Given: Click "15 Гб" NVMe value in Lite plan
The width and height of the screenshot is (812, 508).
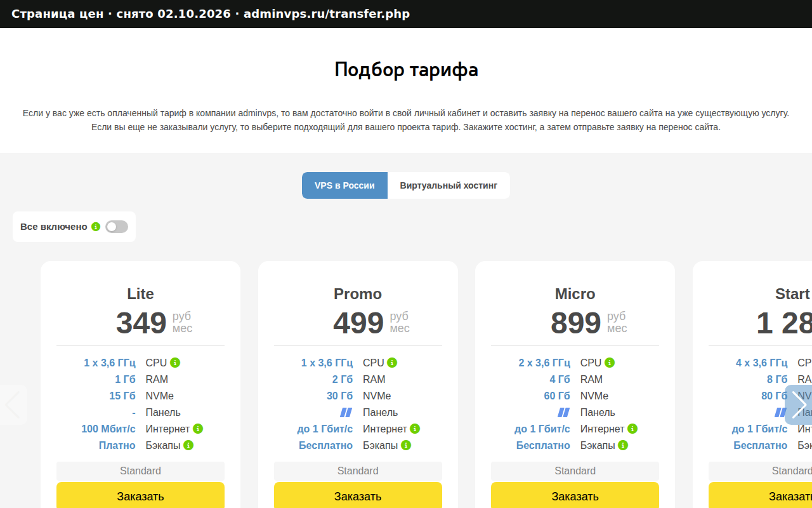Looking at the screenshot, I should click(x=122, y=396).
